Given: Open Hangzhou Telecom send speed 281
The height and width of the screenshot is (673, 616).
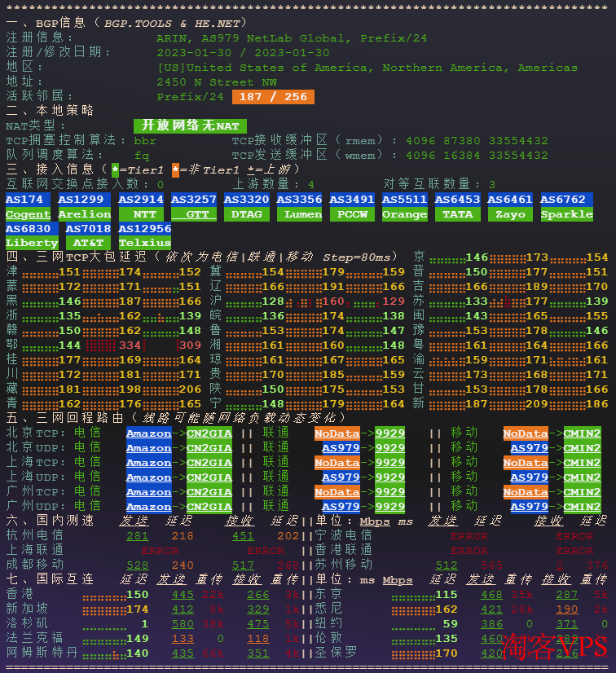Looking at the screenshot, I should point(137,536).
